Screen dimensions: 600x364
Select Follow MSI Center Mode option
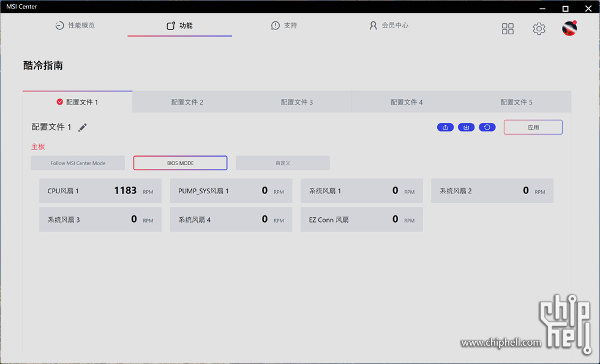[78, 163]
